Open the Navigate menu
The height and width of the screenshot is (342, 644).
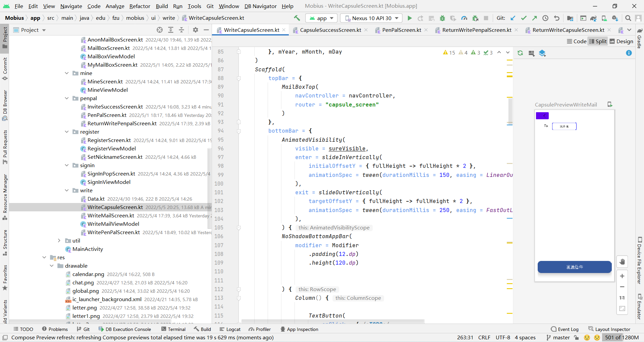(x=71, y=6)
